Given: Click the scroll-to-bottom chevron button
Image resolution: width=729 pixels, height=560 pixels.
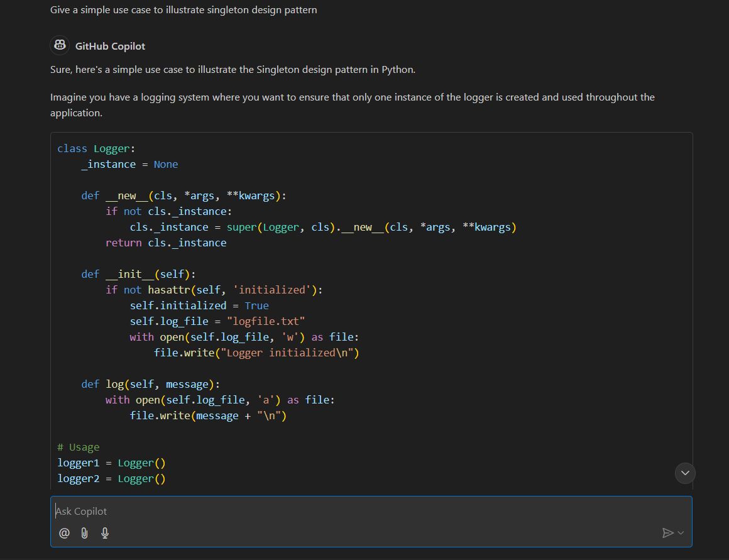Looking at the screenshot, I should [x=685, y=473].
